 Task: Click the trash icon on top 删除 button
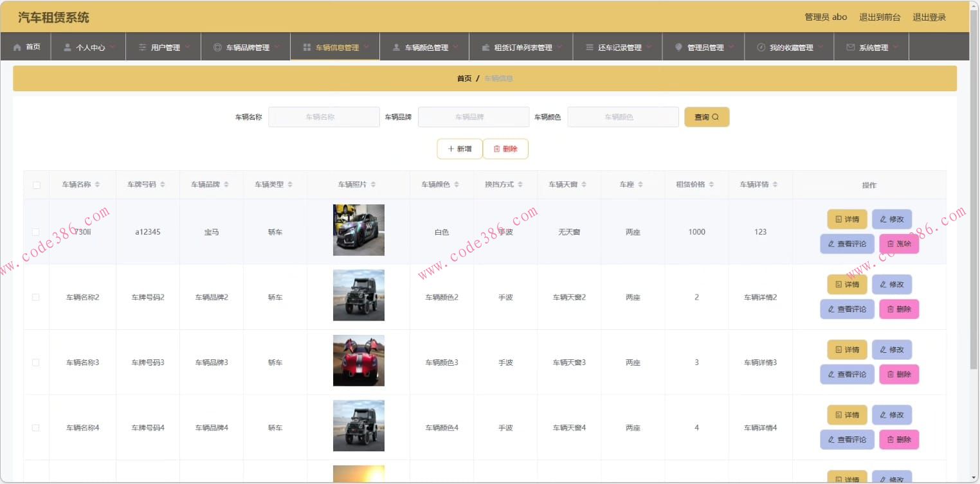point(495,148)
